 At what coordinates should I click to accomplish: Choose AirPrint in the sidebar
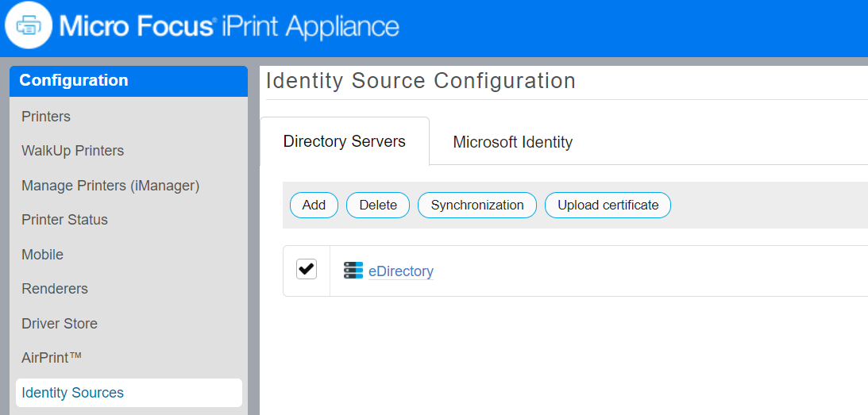click(x=52, y=358)
